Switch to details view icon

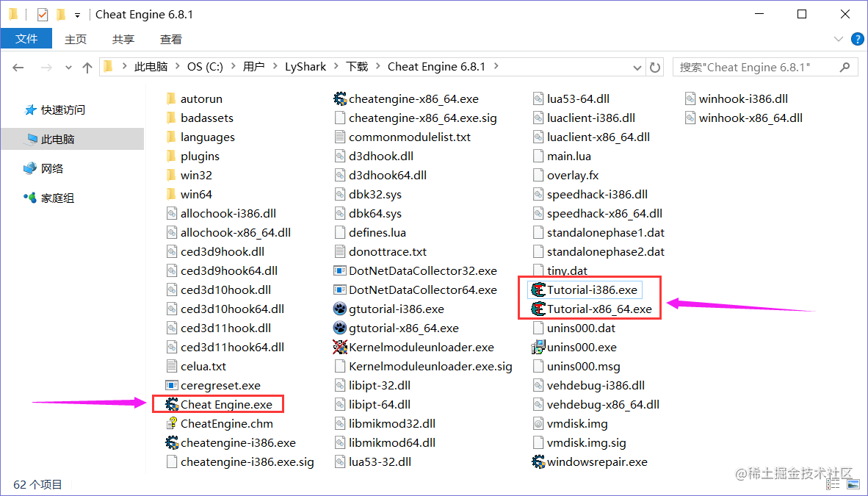833,484
